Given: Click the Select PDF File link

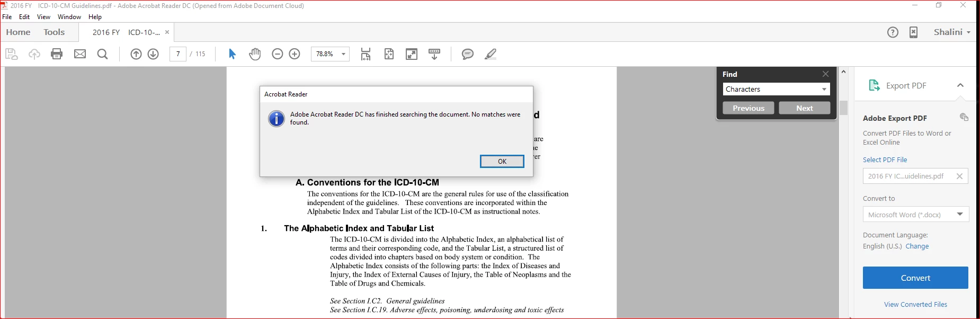Looking at the screenshot, I should point(885,159).
